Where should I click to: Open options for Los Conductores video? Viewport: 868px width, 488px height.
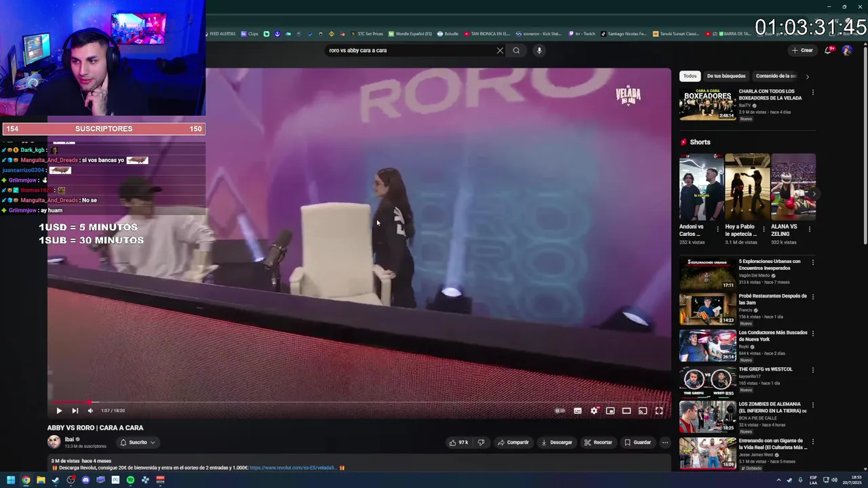tap(812, 333)
